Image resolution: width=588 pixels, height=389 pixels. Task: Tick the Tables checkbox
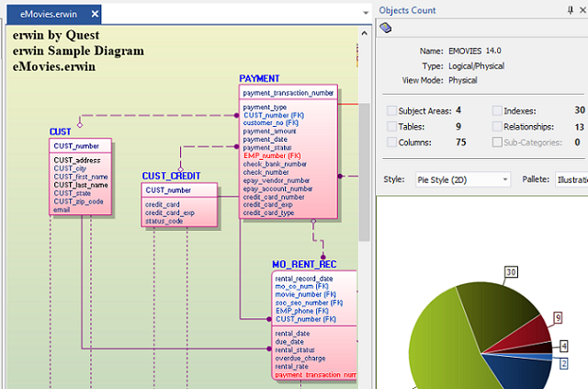point(391,126)
